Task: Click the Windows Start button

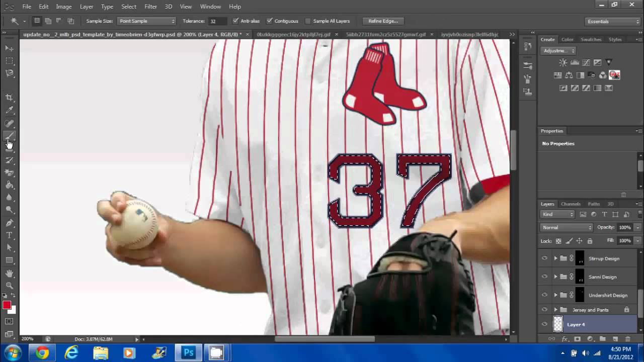Action: (13, 352)
